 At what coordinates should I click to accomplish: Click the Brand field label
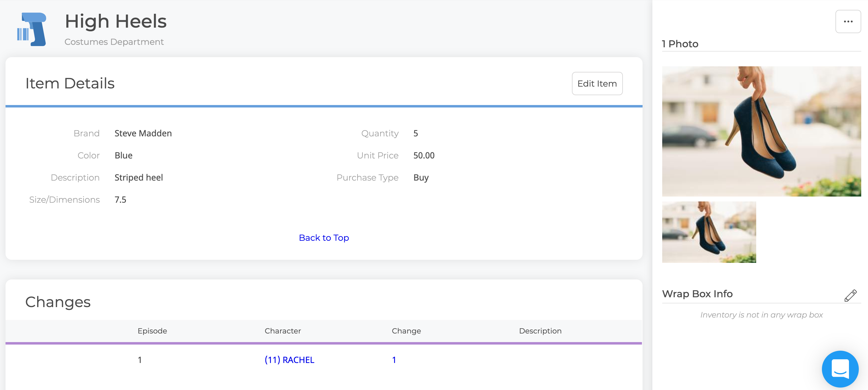pyautogui.click(x=87, y=133)
